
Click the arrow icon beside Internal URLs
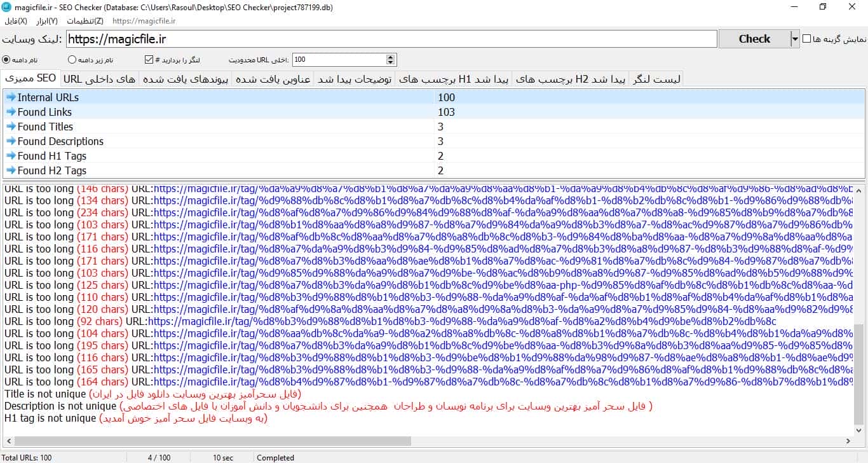click(x=11, y=97)
